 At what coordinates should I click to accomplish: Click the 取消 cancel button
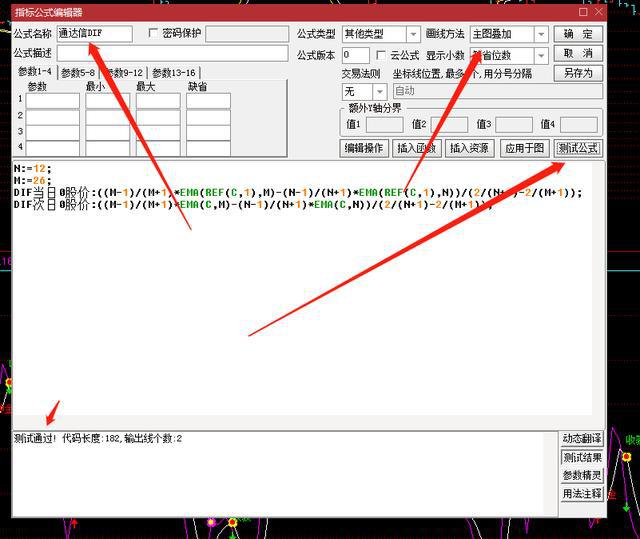(x=578, y=53)
